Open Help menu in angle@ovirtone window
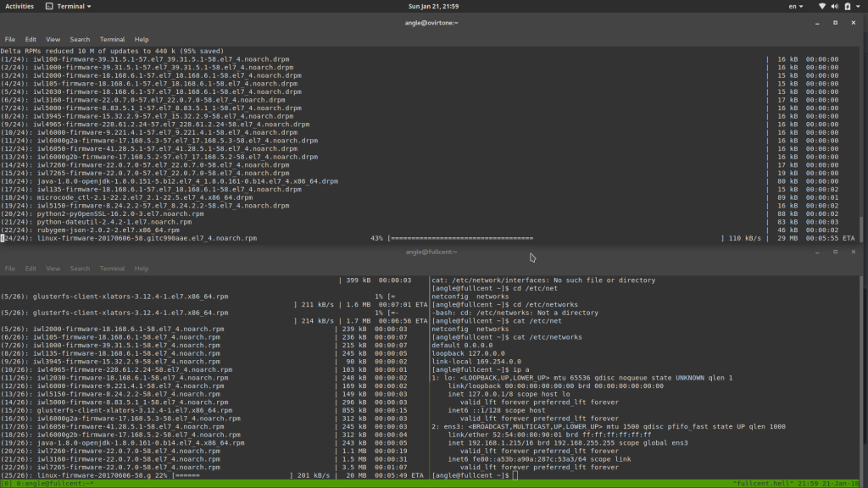 click(x=142, y=39)
